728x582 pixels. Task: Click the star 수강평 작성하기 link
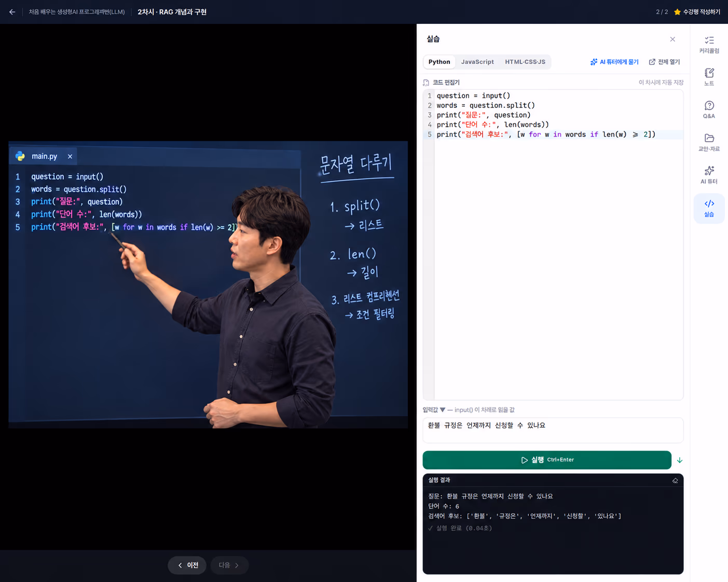pos(697,12)
